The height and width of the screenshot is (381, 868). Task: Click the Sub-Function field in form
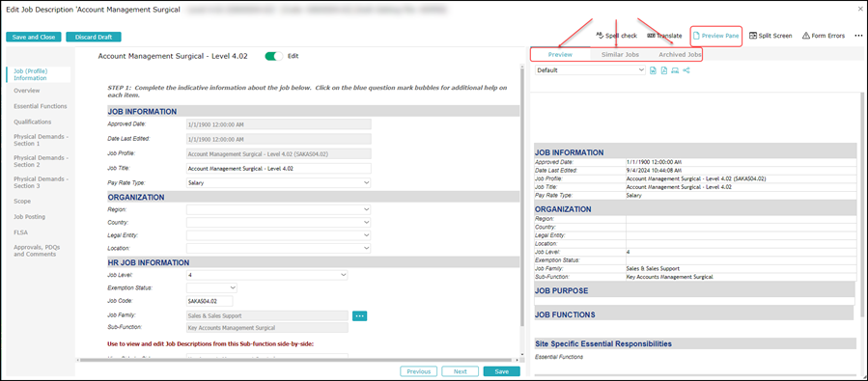(x=267, y=328)
